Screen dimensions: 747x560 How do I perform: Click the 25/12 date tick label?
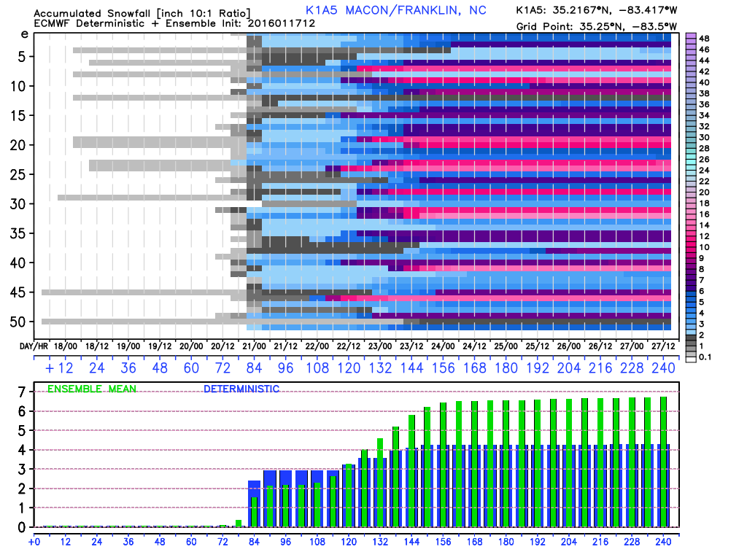click(537, 346)
